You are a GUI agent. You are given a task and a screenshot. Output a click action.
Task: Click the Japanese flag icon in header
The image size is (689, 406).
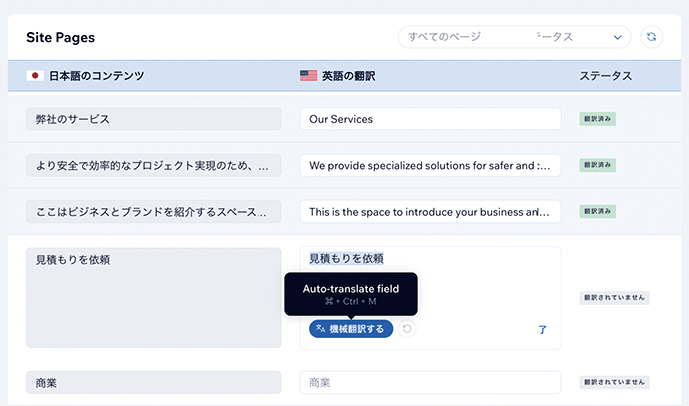35,76
